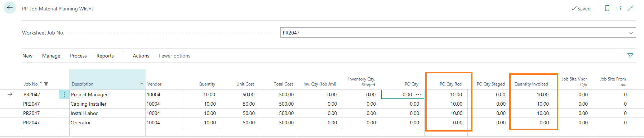644x138 pixels.
Task: Click Vendor 10004 in Cabling Installer row
Action: 153,104
